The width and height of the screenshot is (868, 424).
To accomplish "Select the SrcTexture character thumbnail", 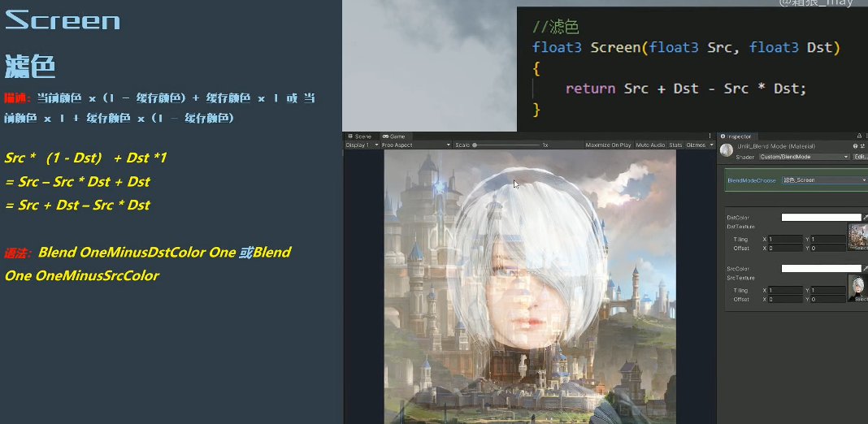I will (x=858, y=287).
